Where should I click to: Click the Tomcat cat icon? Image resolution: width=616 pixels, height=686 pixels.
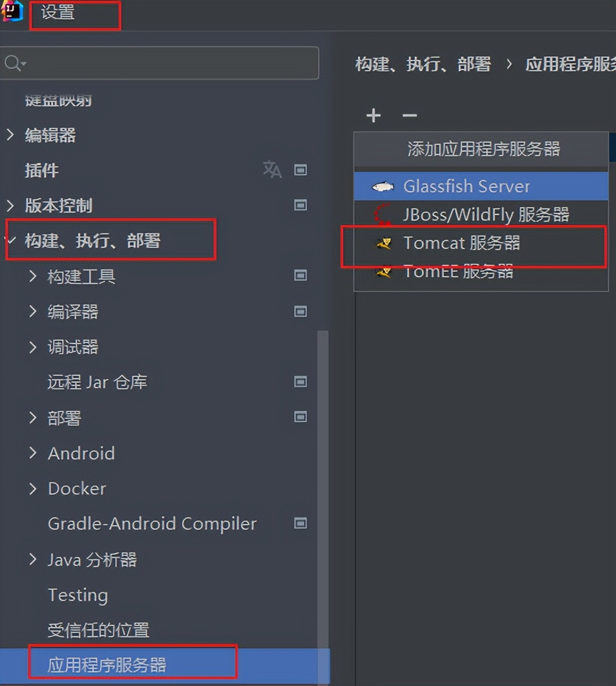(384, 243)
